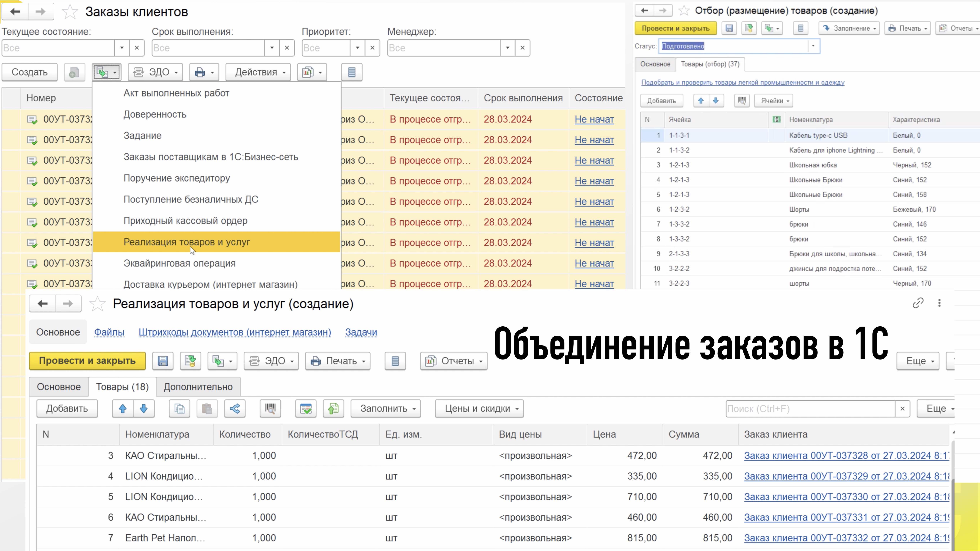Viewport: 980px width, 551px height.
Task: Click 'Добавить' button in Реализация goods table
Action: [x=67, y=408]
